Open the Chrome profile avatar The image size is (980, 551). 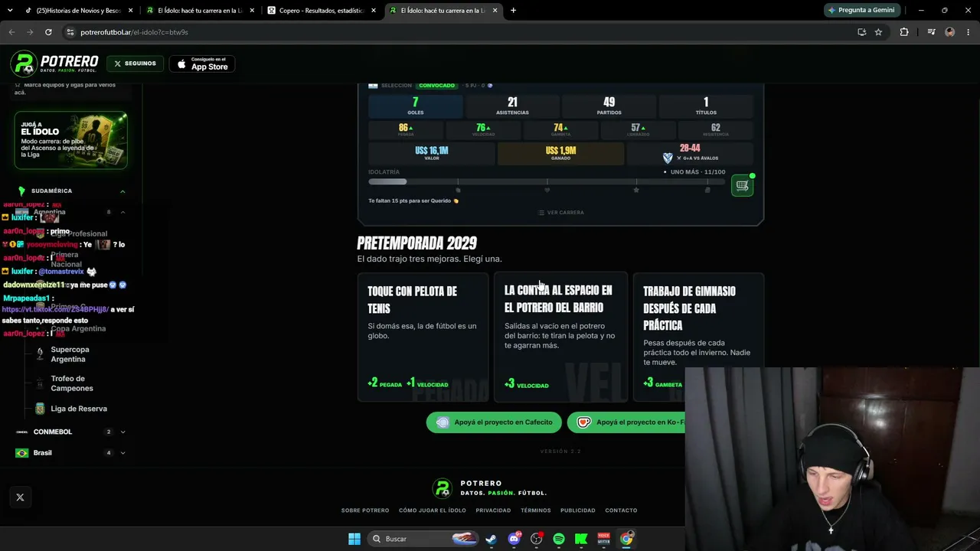pyautogui.click(x=950, y=32)
